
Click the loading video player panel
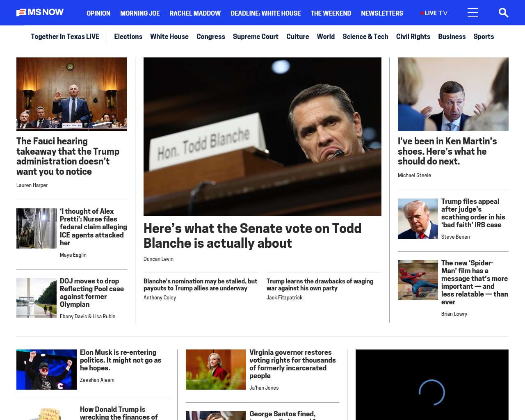click(432, 385)
